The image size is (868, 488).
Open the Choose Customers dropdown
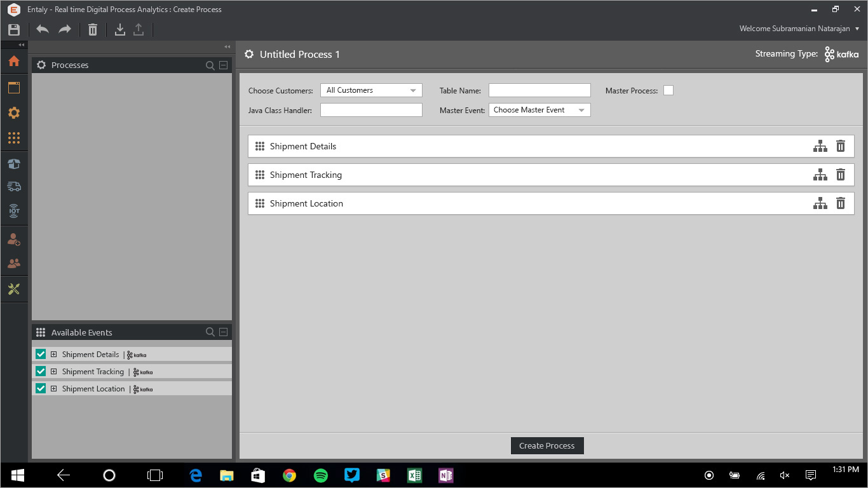point(371,90)
